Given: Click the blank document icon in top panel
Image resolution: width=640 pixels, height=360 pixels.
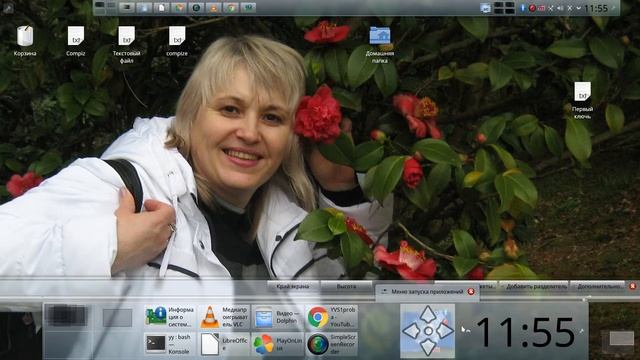Looking at the screenshot, I should click(x=162, y=7).
